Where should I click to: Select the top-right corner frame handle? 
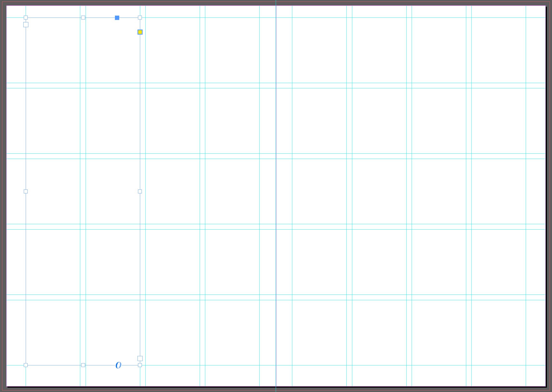coord(140,18)
